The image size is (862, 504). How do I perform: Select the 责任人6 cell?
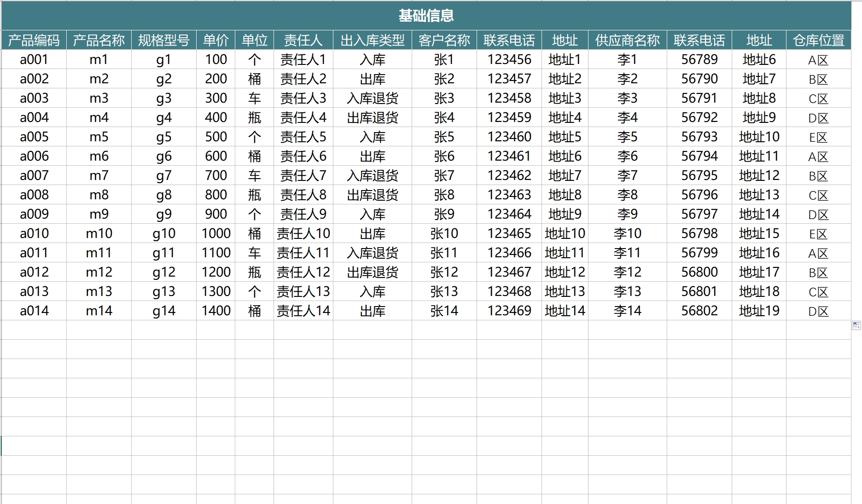[x=303, y=156]
